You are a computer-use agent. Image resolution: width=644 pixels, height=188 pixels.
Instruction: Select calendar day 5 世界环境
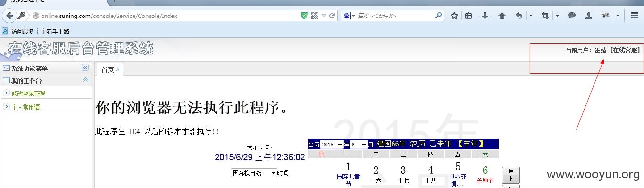coord(458,174)
